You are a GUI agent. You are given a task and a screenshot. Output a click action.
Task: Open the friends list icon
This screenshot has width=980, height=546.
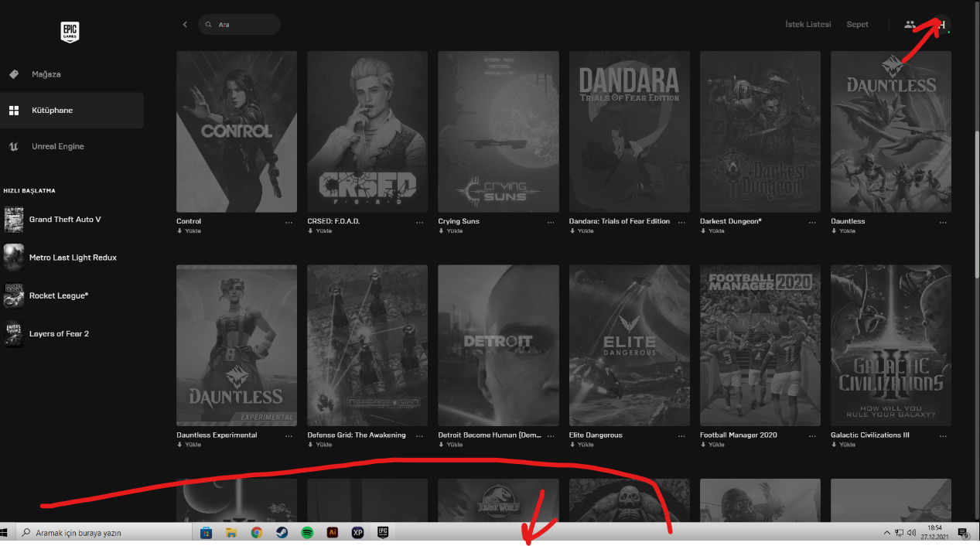click(x=910, y=25)
